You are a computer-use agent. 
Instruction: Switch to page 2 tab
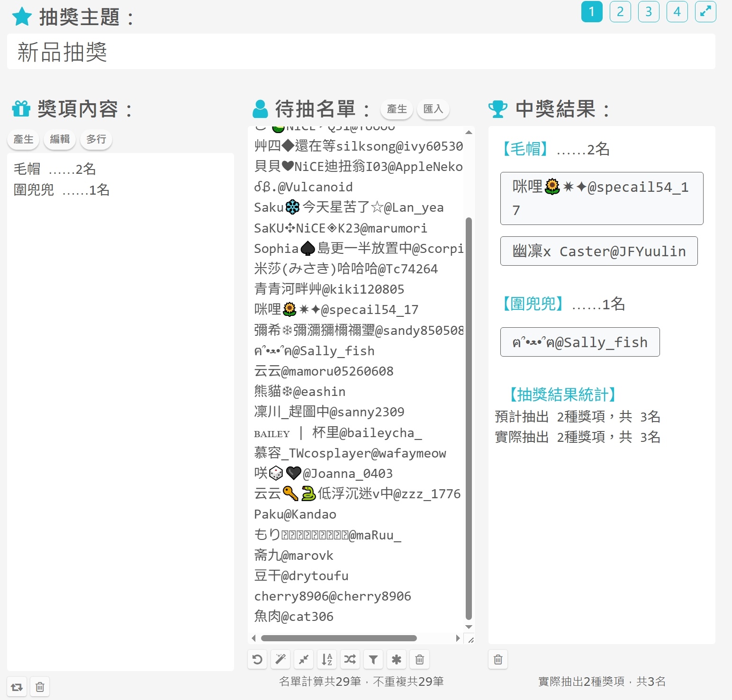coord(620,11)
